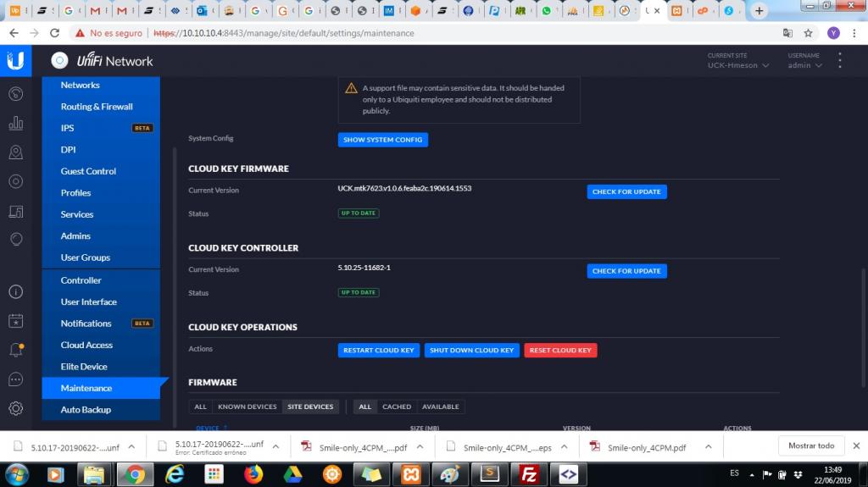868x487 pixels.
Task: Open the Devices circle icon in sidebar
Action: click(15, 181)
